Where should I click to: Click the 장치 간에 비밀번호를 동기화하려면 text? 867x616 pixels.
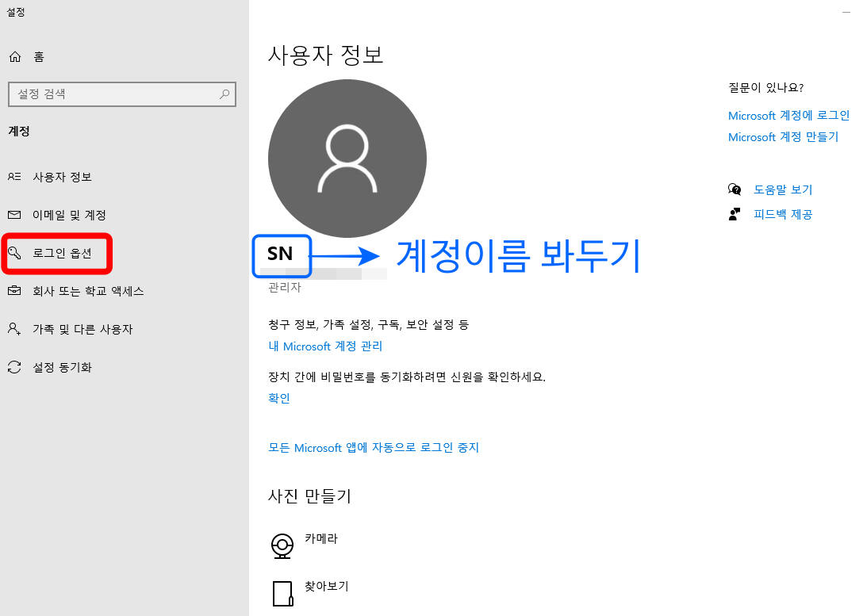tap(407, 377)
